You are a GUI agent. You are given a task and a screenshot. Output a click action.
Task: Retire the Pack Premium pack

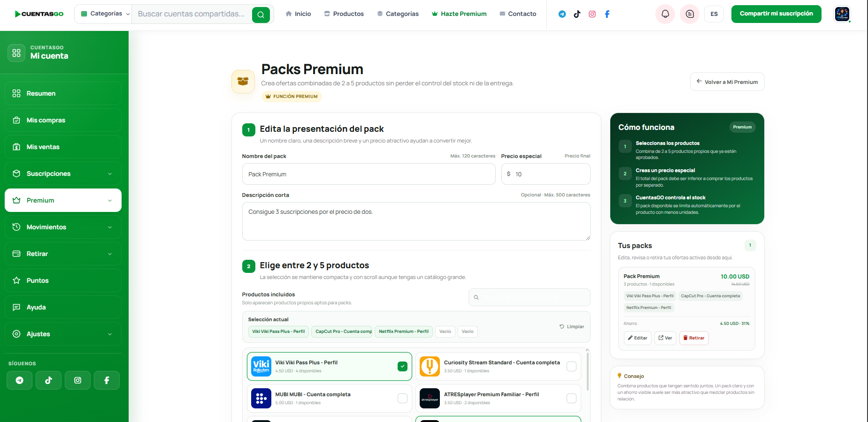[694, 338]
